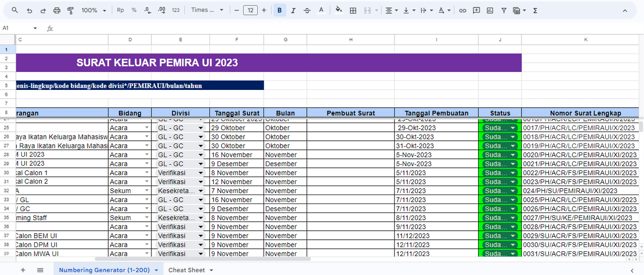Viewport: 644px width, 275px height.
Task: Click the vertical scrollbar thumb
Action: tap(640, 127)
